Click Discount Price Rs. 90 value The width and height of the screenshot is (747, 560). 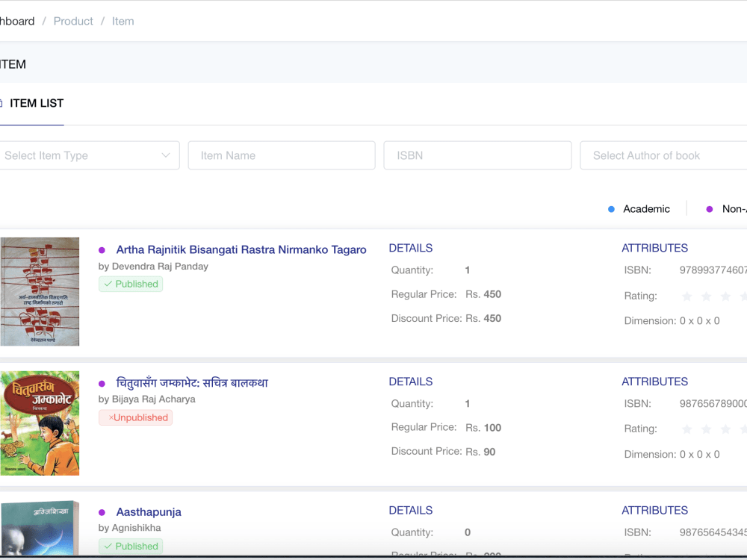[x=480, y=452]
